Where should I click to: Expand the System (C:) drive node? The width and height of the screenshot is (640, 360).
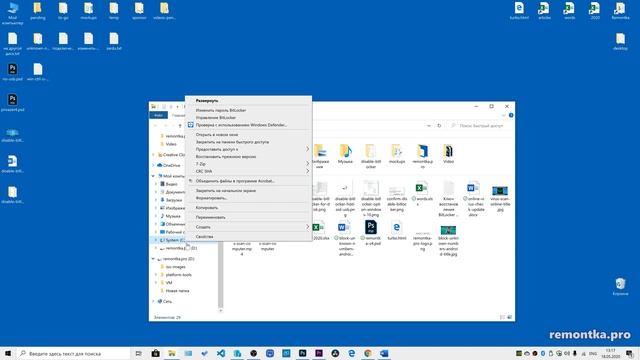pyautogui.click(x=156, y=240)
